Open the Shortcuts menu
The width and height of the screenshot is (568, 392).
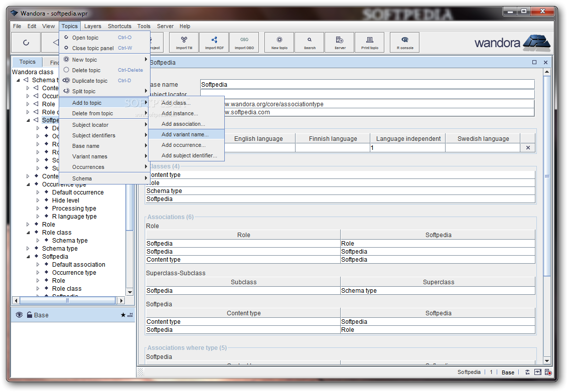coord(119,26)
